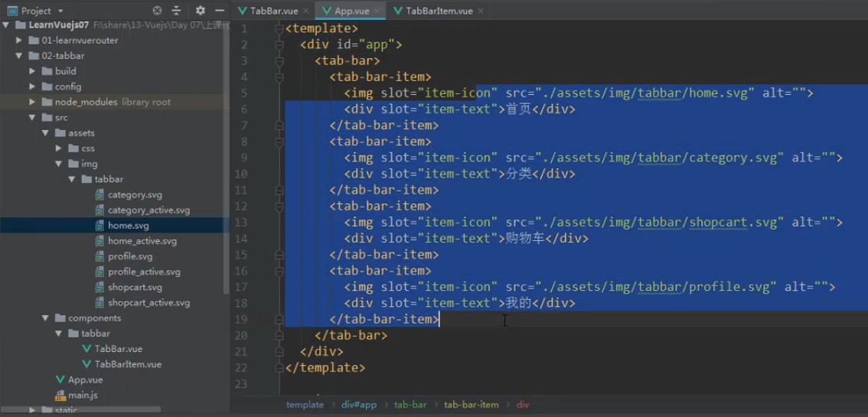Screen dimensions: 868x417
Task: Expand the 01-learnvuerouter folder
Action: point(19,41)
